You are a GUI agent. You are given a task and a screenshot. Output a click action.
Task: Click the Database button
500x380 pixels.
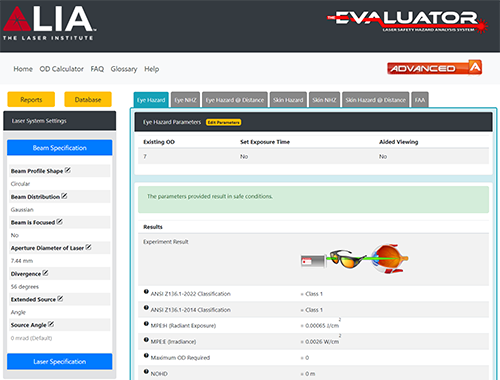(88, 99)
